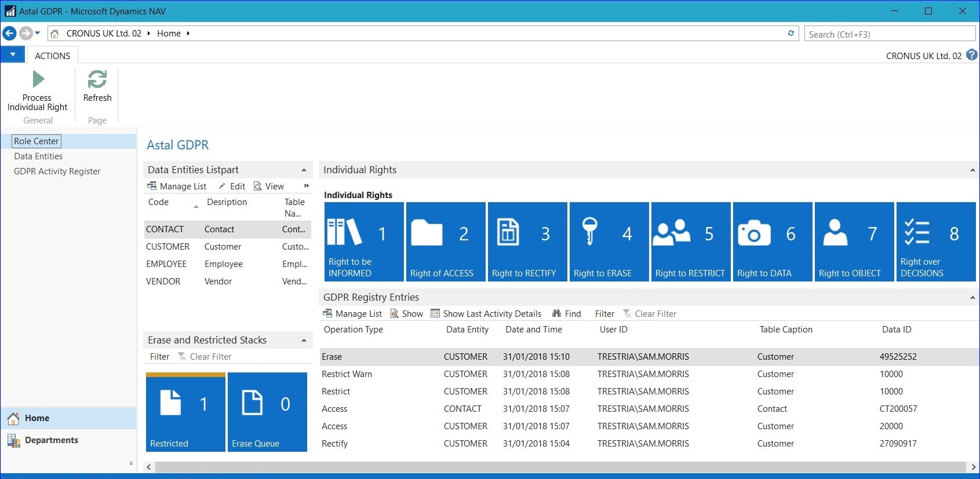The height and width of the screenshot is (479, 980).
Task: Open the Right to OBJECT tile
Action: [x=854, y=242]
